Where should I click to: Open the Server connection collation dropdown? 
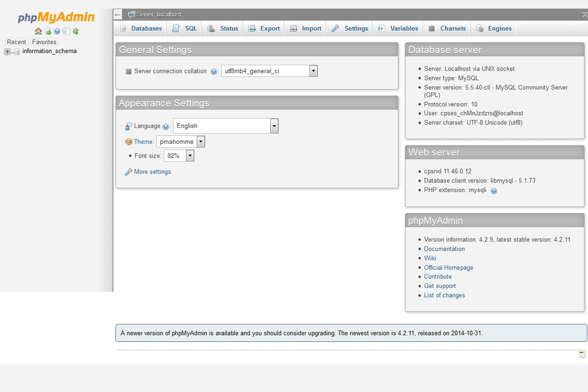[x=313, y=71]
